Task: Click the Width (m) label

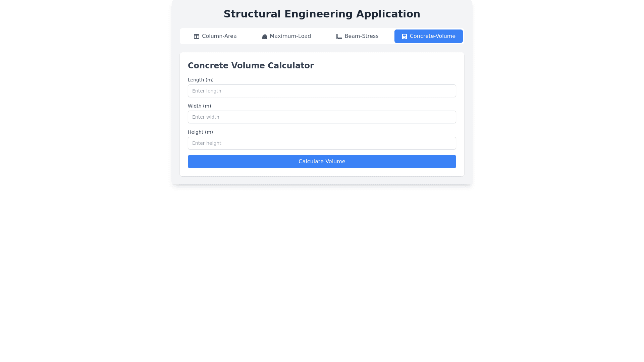Action: 199,106
